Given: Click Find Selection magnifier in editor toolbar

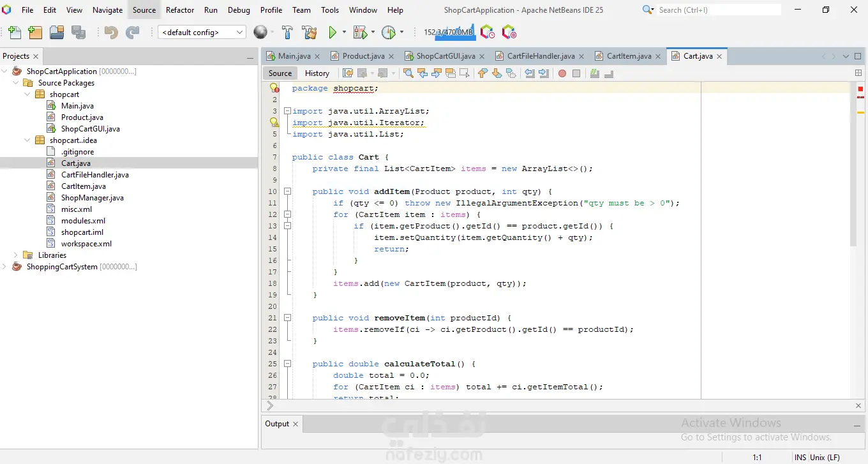Looking at the screenshot, I should point(408,73).
